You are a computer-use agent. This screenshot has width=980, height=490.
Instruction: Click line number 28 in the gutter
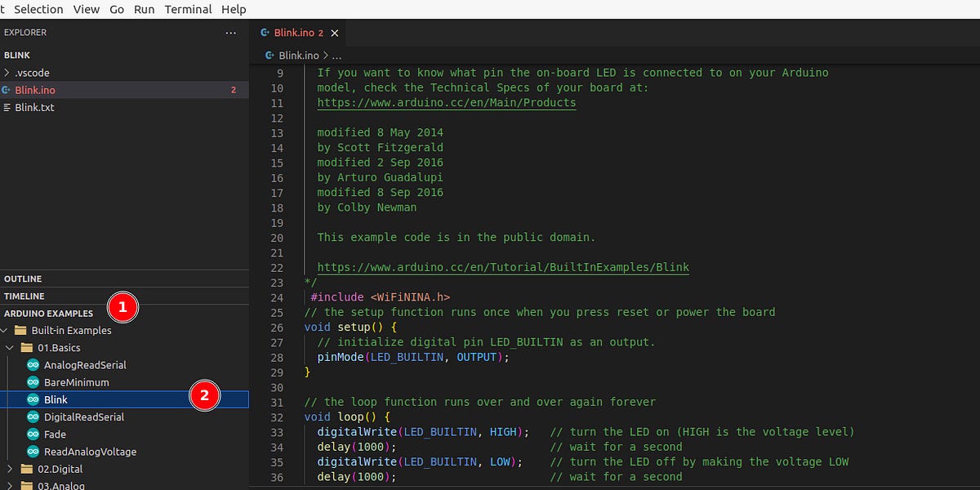(x=276, y=357)
